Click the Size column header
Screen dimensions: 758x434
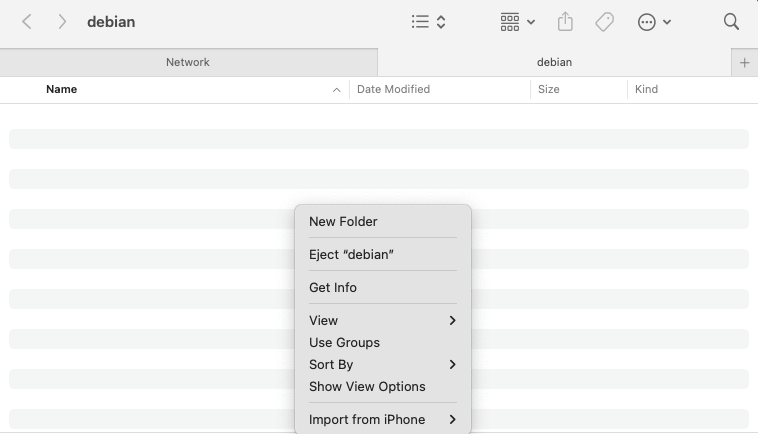click(549, 89)
